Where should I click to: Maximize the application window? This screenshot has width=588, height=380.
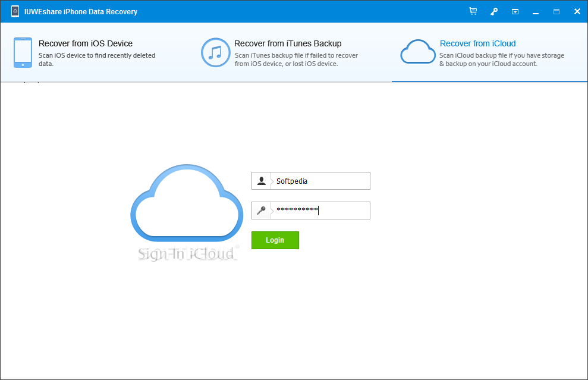point(556,12)
